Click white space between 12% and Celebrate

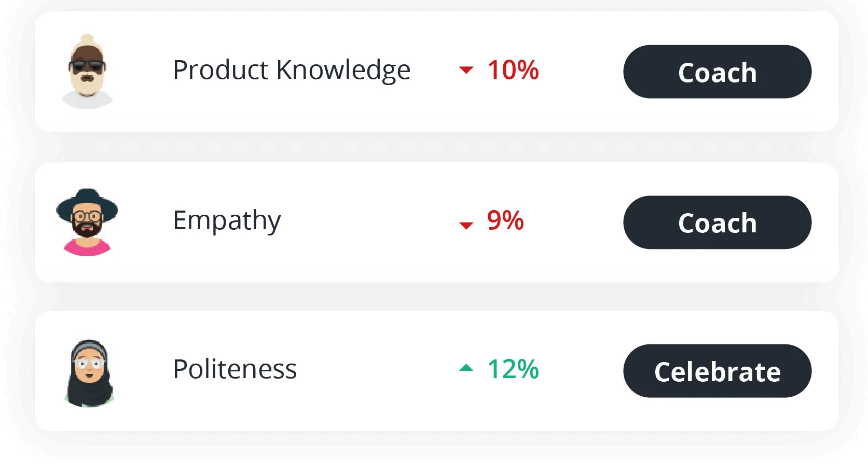point(581,371)
